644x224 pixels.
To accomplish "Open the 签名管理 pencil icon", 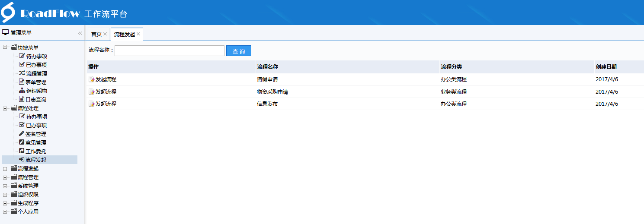I will point(22,133).
